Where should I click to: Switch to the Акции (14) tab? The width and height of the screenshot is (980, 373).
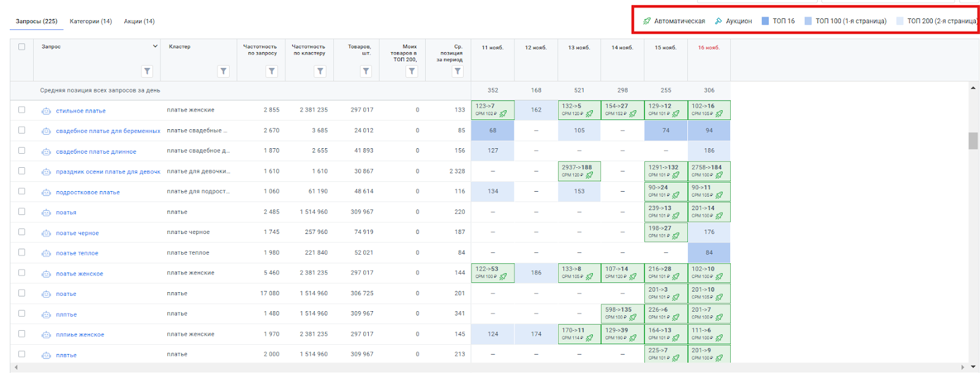click(139, 21)
